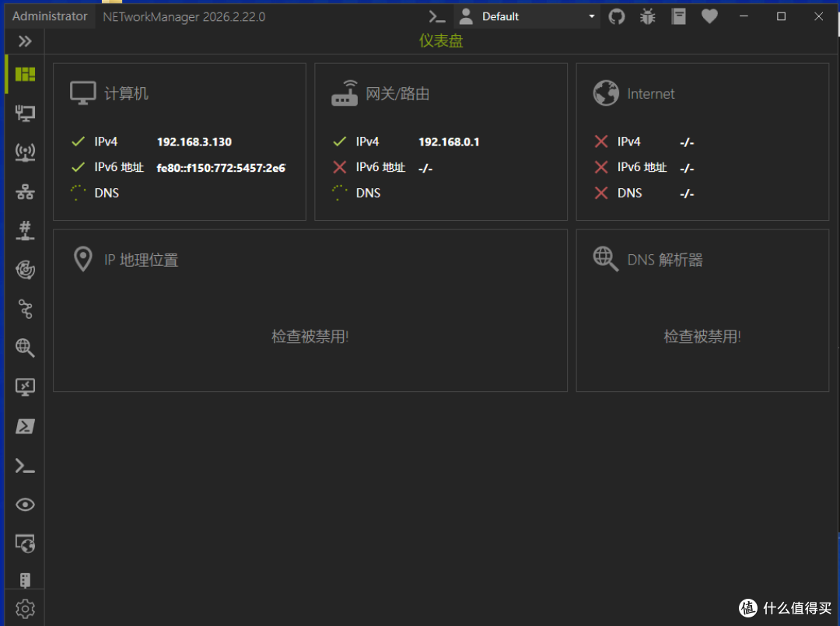Maximize the NETworkManager window
The image size is (840, 626).
[x=781, y=16]
